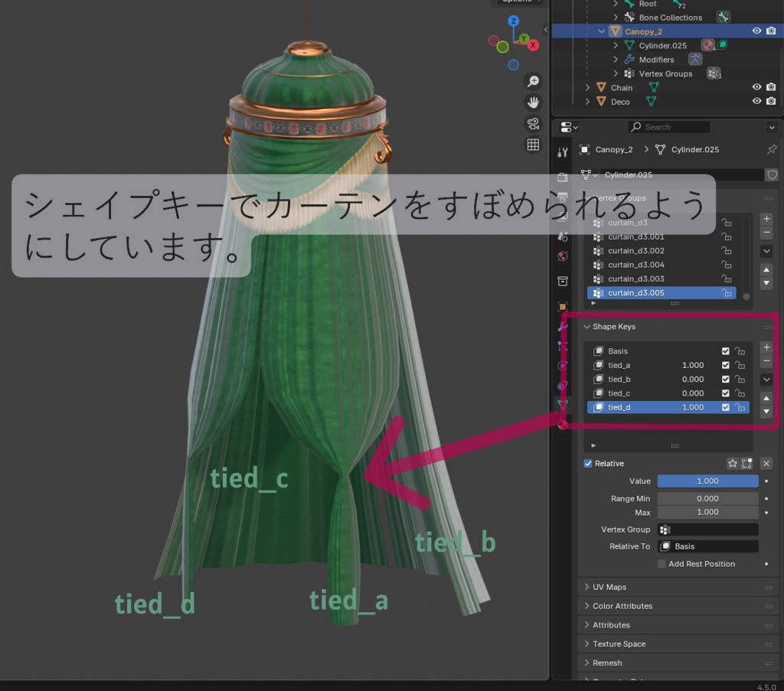Expand the Chain outliner item

point(587,87)
